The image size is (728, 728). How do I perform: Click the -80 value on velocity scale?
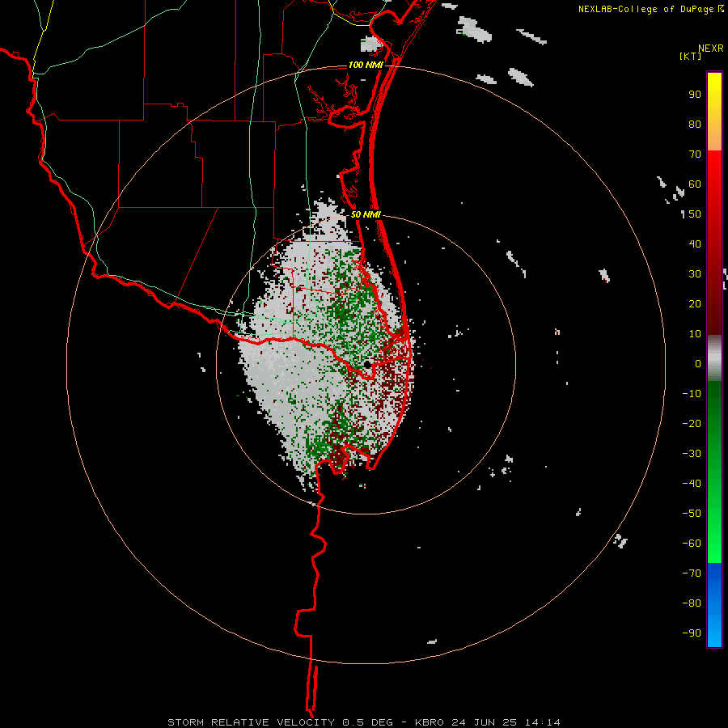click(692, 603)
